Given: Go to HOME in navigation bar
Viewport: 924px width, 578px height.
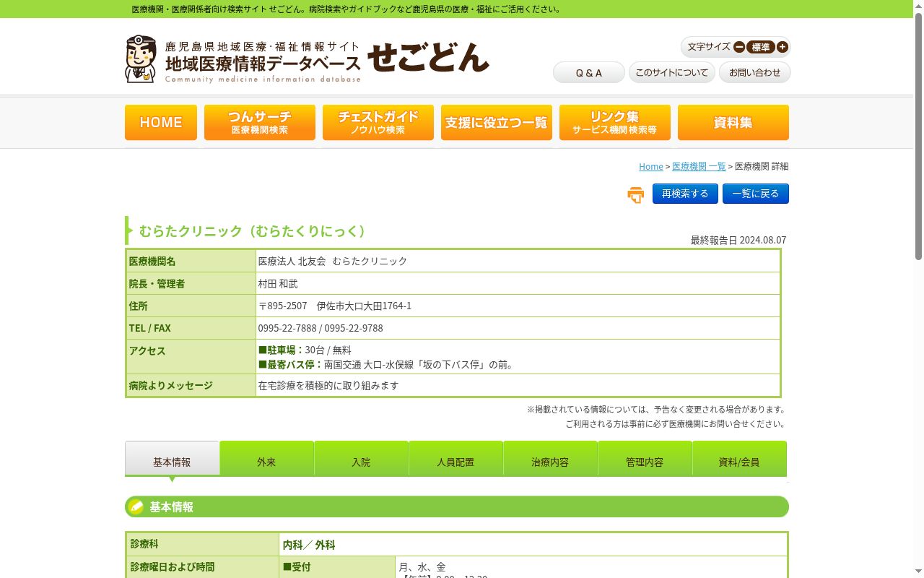Looking at the screenshot, I should pyautogui.click(x=161, y=122).
